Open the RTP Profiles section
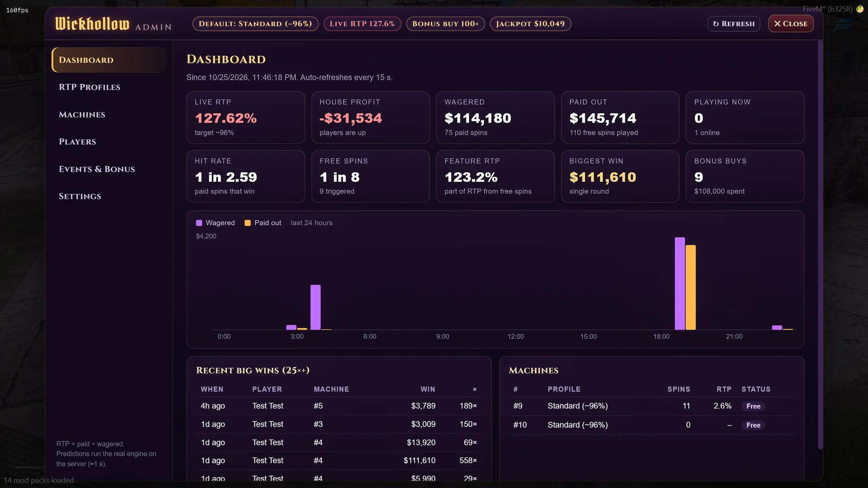The image size is (868, 488). 89,87
